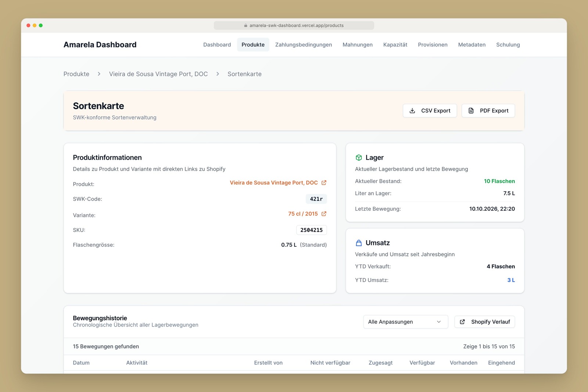Open the Dashboard nav item

[217, 44]
